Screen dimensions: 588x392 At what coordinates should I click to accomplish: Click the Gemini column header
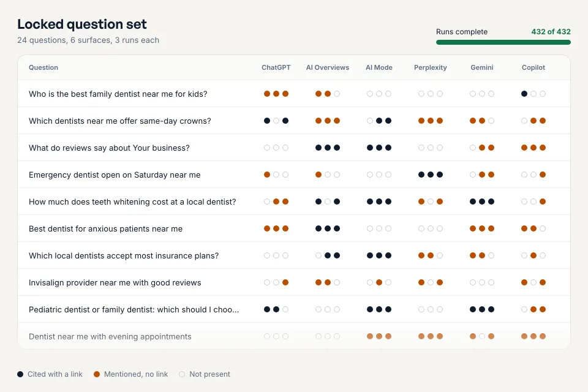coord(482,67)
